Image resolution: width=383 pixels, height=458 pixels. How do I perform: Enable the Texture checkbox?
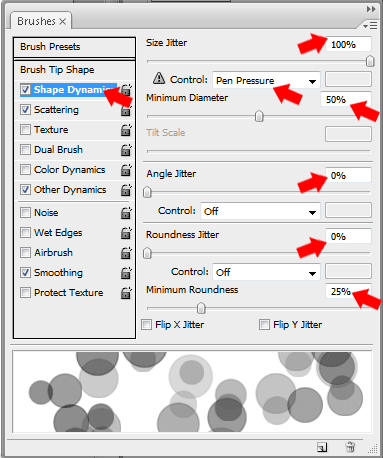(25, 129)
